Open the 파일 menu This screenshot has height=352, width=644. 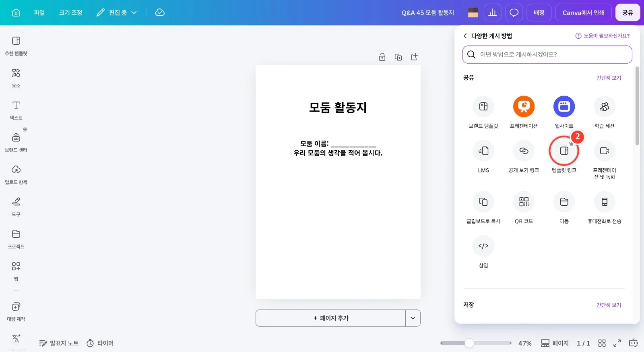[39, 12]
